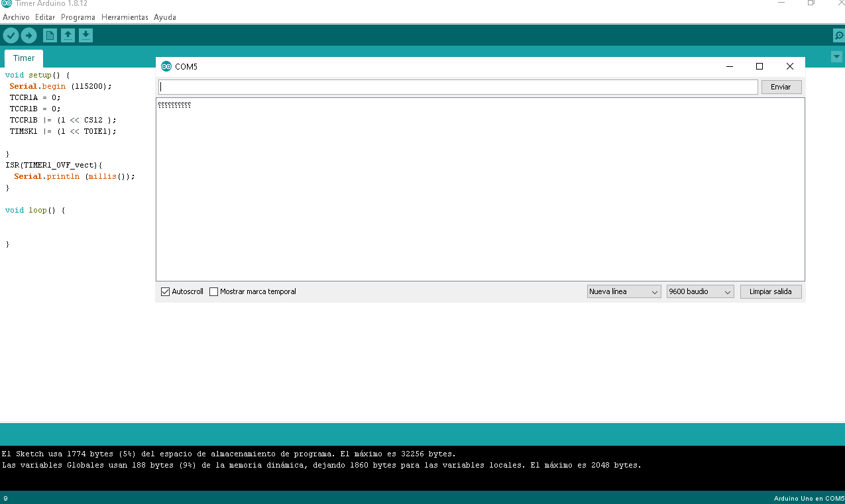This screenshot has height=504, width=845.
Task: Minimize the COM5 serial monitor window
Action: coord(730,66)
